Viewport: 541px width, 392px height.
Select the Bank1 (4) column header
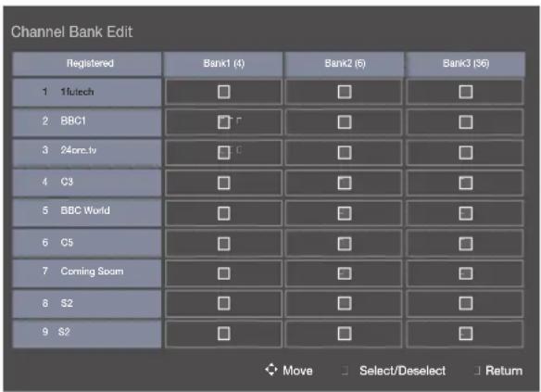[223, 64]
